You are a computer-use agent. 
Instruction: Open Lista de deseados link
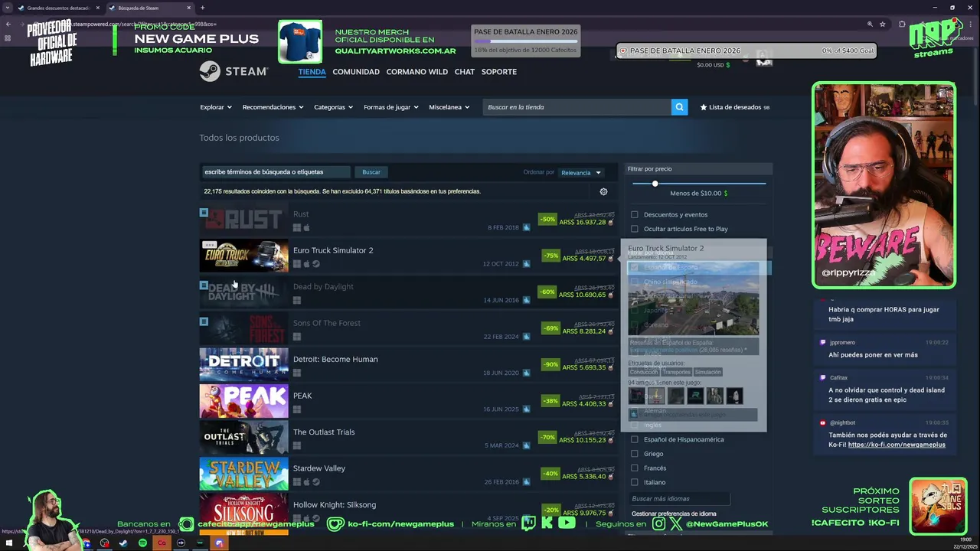click(x=735, y=107)
